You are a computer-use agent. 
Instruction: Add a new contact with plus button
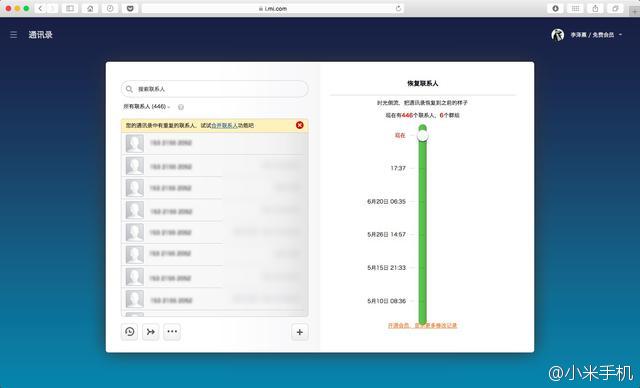pyautogui.click(x=300, y=332)
